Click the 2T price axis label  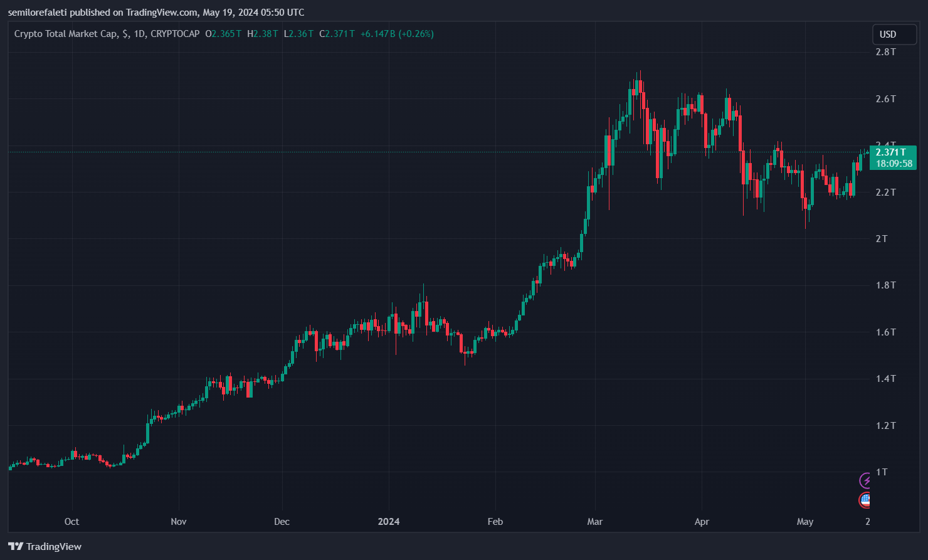click(882, 238)
